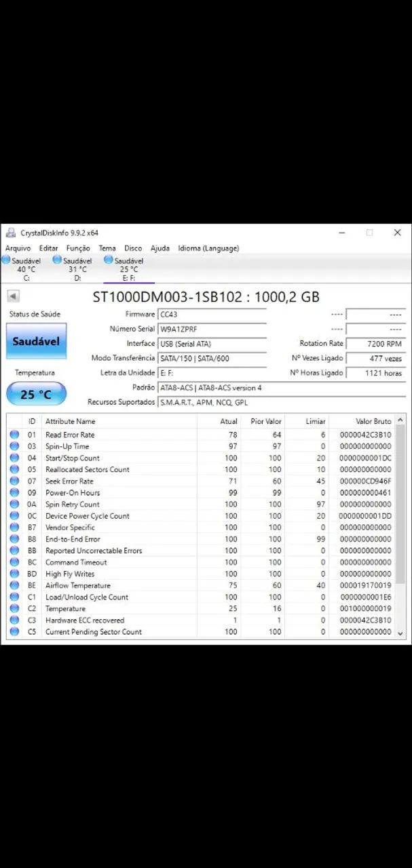The width and height of the screenshot is (412, 868).
Task: Click the blue status icon for Start/Stop Count
Action: tap(14, 458)
